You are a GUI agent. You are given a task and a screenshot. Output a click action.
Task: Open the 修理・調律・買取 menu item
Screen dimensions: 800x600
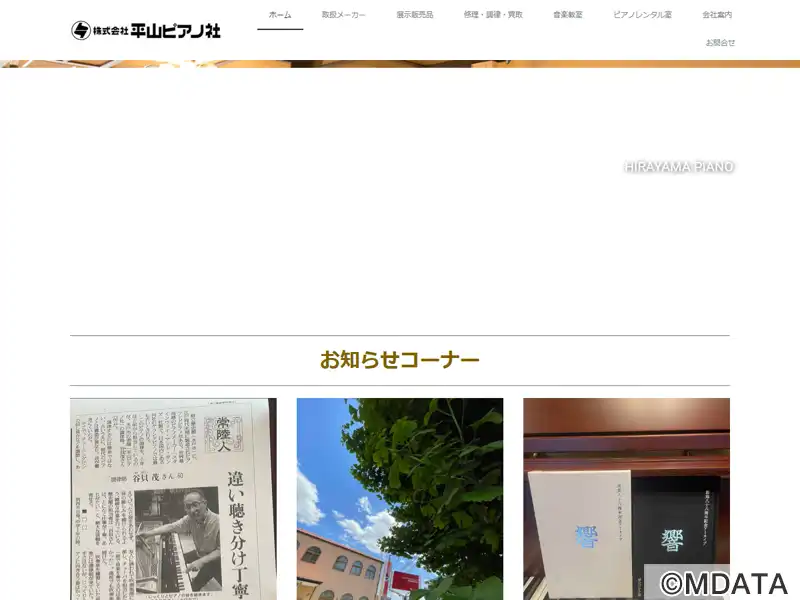[x=493, y=15]
